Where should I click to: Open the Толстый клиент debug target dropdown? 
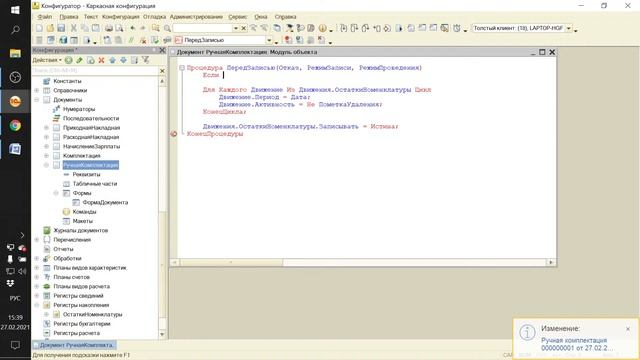pyautogui.click(x=569, y=28)
